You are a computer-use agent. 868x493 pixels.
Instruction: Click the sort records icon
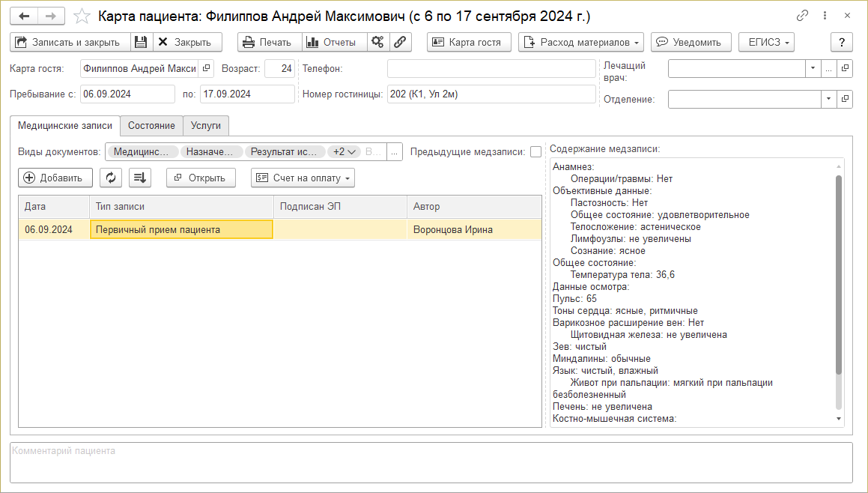pos(140,178)
